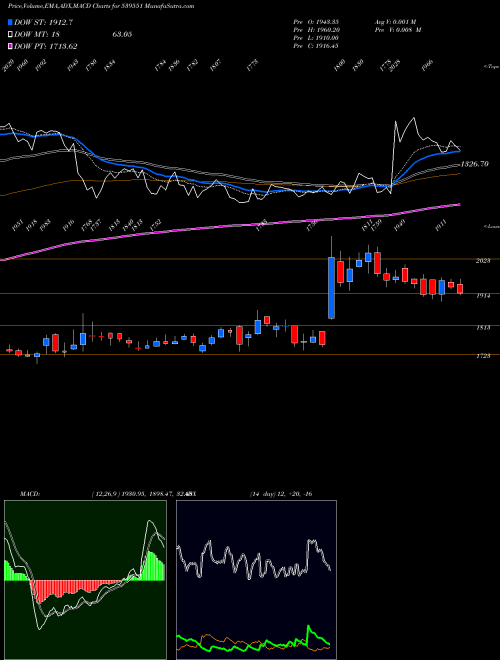Click the 2020 rotated tops label

(8, 66)
